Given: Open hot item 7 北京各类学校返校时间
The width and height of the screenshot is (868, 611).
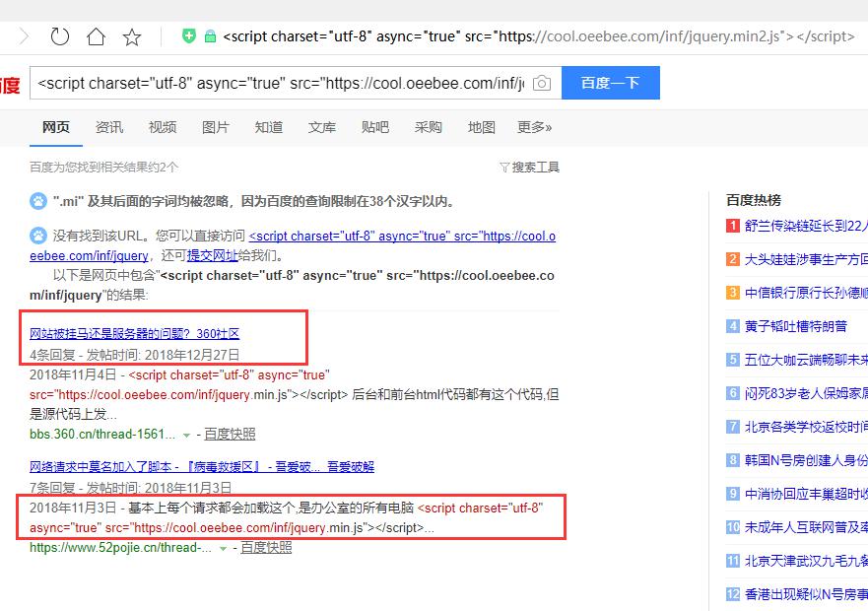Looking at the screenshot, I should tap(806, 427).
